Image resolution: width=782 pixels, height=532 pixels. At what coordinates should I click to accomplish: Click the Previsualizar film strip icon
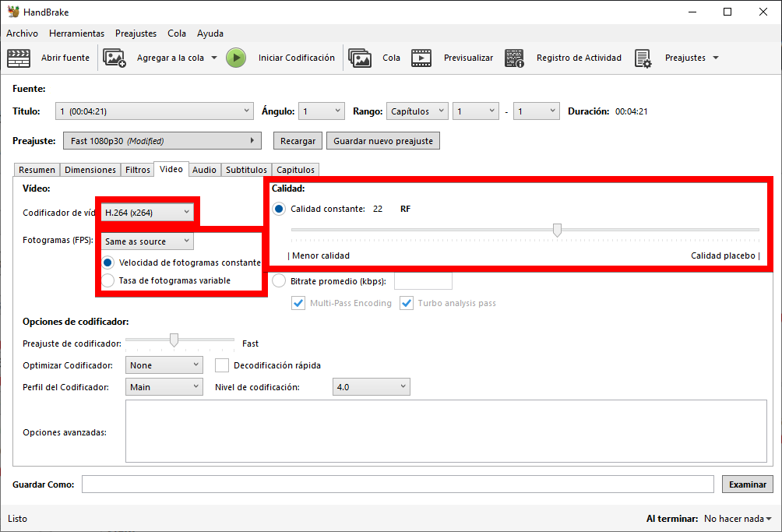[421, 58]
